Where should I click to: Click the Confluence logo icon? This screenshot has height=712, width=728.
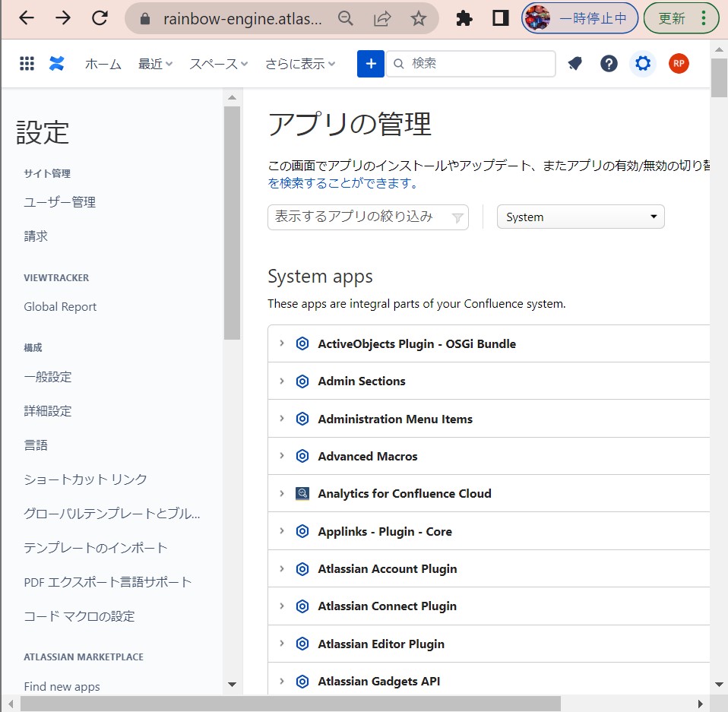(x=57, y=64)
